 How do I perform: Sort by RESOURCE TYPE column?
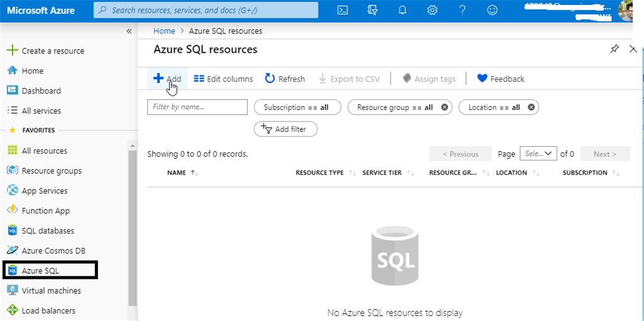point(326,173)
